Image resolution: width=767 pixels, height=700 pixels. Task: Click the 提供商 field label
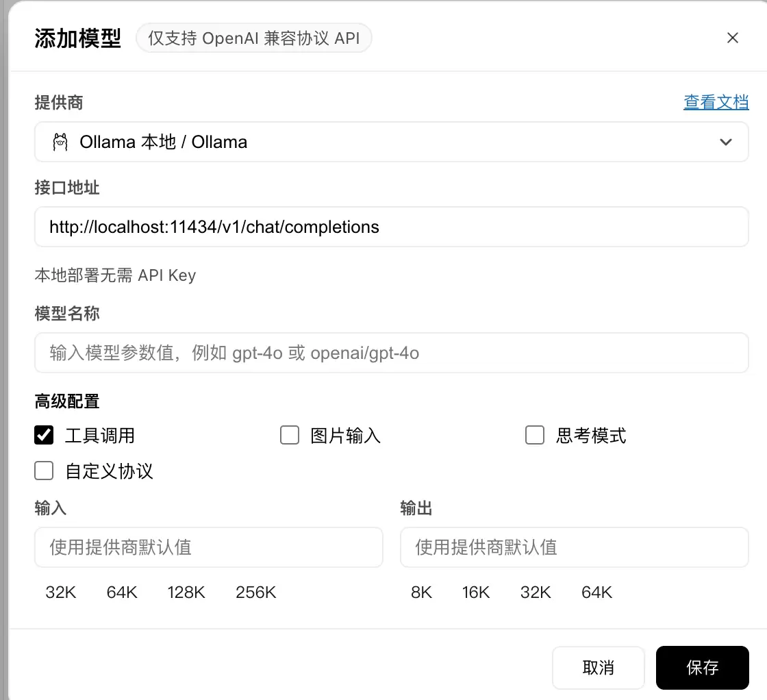pos(59,103)
